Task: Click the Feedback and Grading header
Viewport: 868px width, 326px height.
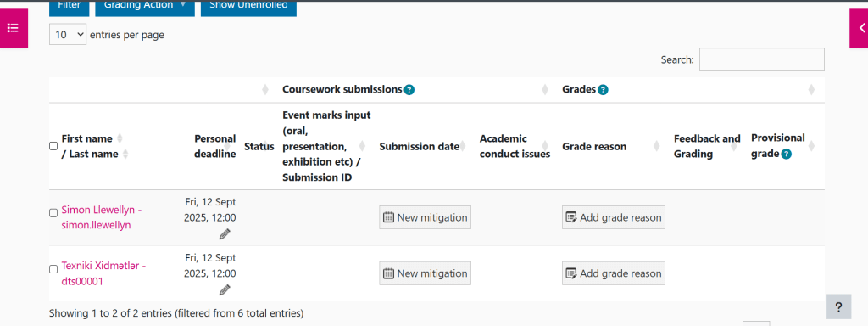Action: click(x=707, y=146)
